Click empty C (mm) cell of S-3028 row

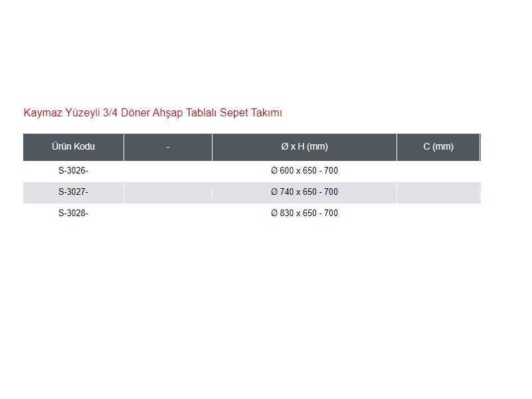(x=438, y=214)
